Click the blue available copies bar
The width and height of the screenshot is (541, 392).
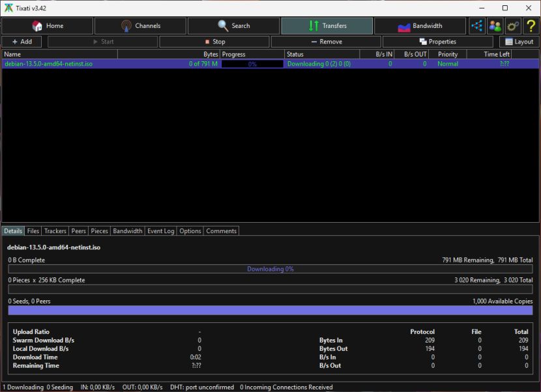click(270, 311)
